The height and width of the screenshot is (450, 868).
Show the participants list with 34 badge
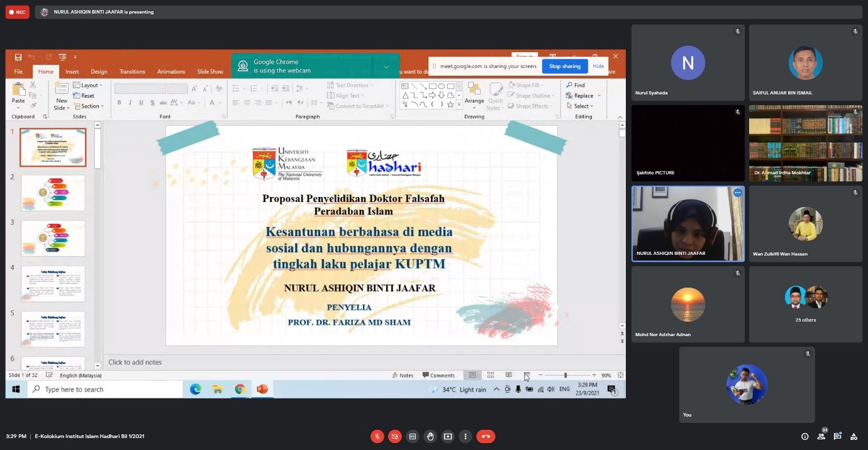[821, 436]
